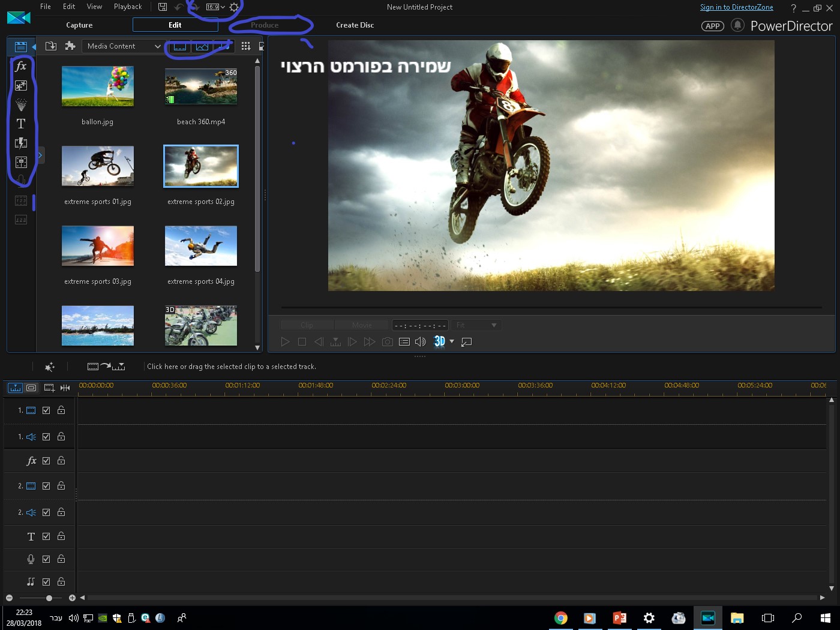Switch to the Capture tab
Viewport: 840px width, 630px height.
pos(79,25)
